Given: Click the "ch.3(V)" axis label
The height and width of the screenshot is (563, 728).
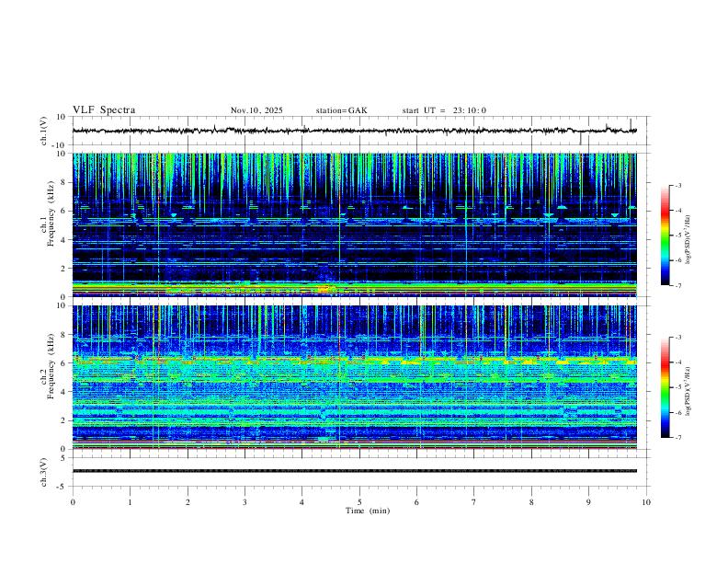Looking at the screenshot, I should [44, 472].
